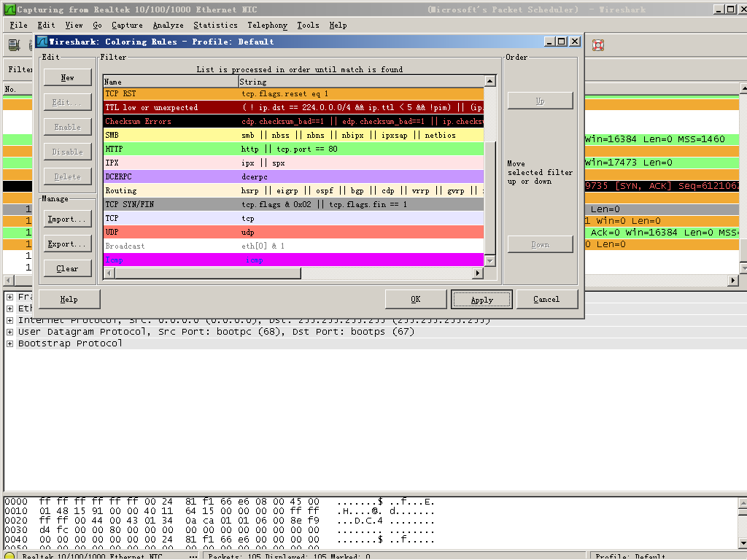Viewport: 747px width, 560px height.
Task: Expand the Bootstrap Protocol tree node
Action: pos(9,343)
